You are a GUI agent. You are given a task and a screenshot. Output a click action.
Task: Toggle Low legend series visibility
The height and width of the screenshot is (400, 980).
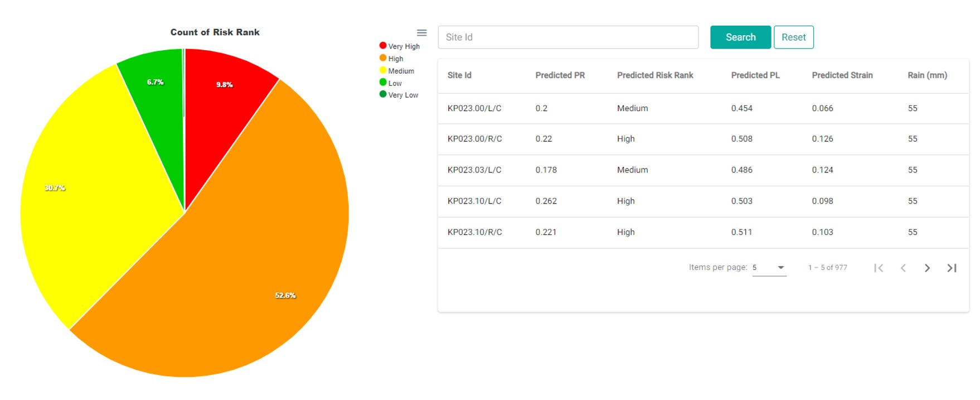(391, 83)
